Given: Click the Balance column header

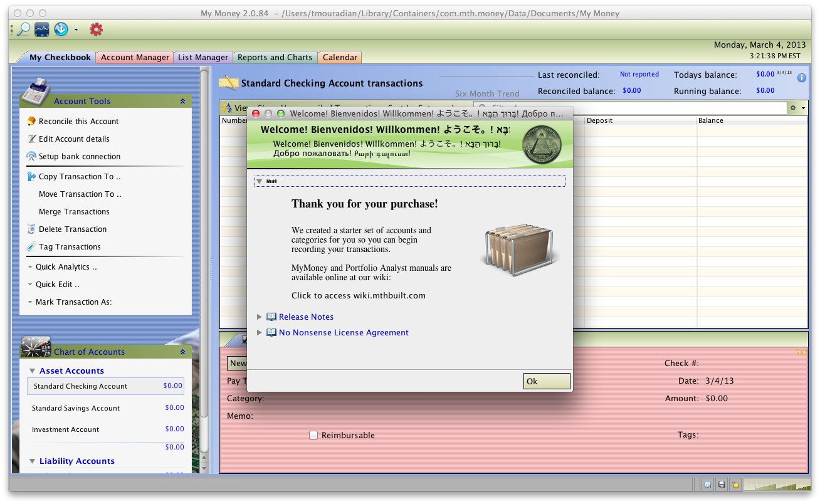Looking at the screenshot, I should pos(752,120).
